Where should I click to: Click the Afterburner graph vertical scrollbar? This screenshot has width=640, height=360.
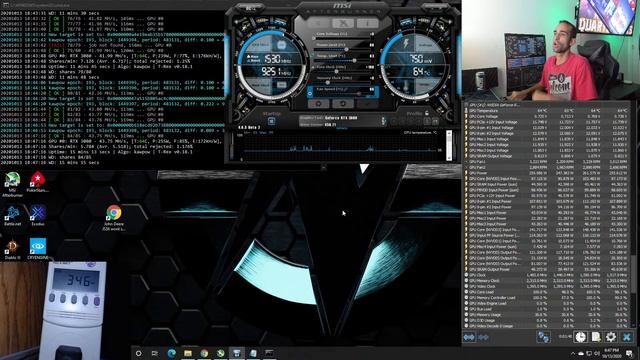(449, 145)
